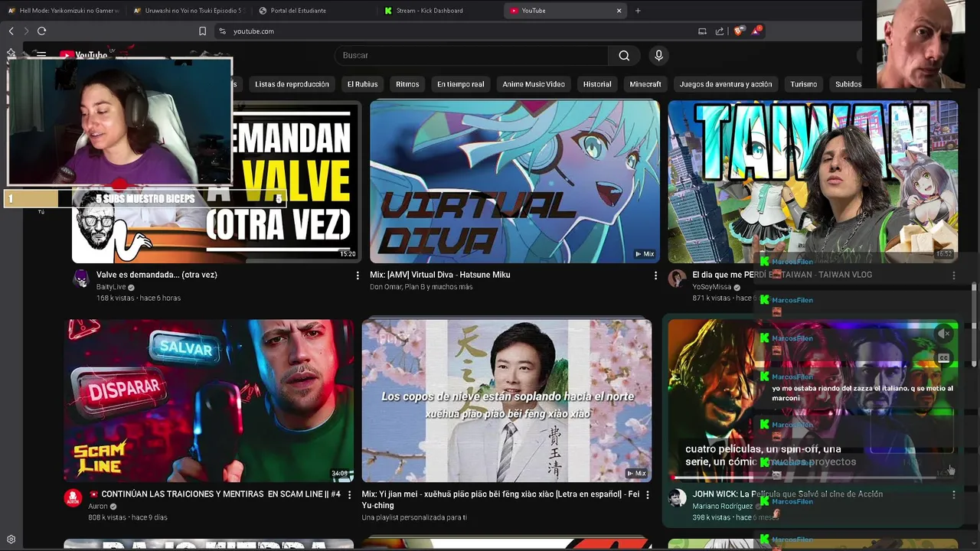Click the settings gear at bottom left
The image size is (980, 551).
[11, 540]
